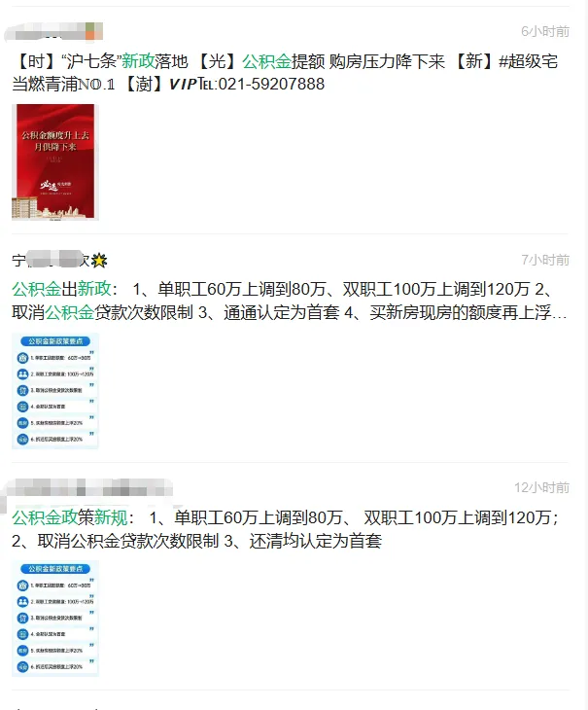
Task: Open the third post's 公积金新政策要点 infographic thumbnail
Action: tap(55, 619)
